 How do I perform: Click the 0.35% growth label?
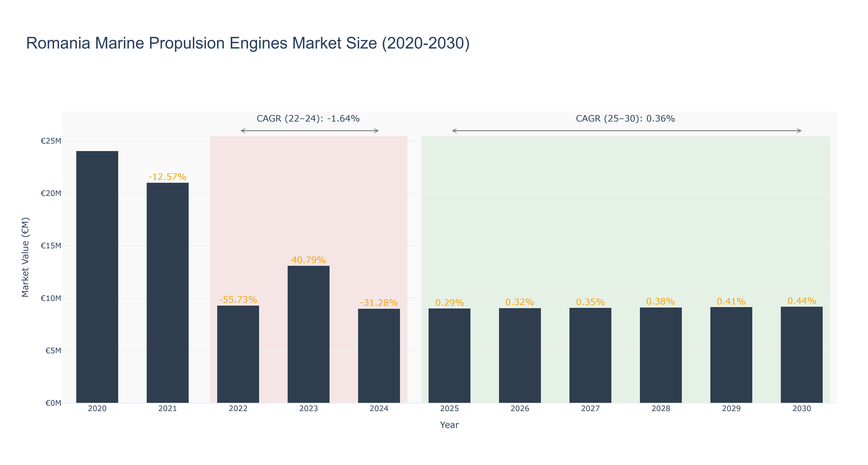coord(590,302)
